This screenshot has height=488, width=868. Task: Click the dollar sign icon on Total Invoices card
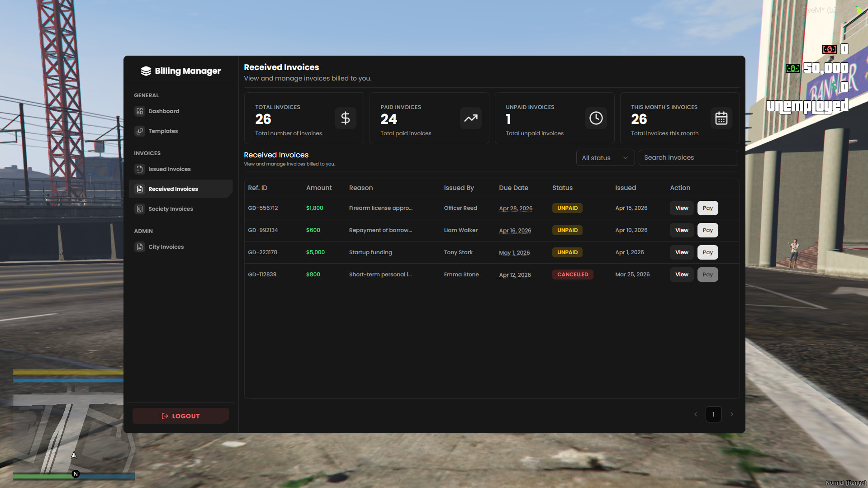click(x=346, y=118)
